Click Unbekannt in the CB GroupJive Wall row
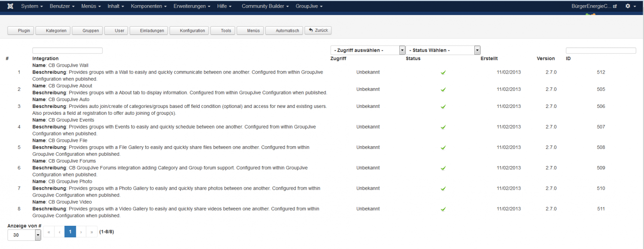Image resolution: width=644 pixels, height=249 pixels. [x=368, y=72]
